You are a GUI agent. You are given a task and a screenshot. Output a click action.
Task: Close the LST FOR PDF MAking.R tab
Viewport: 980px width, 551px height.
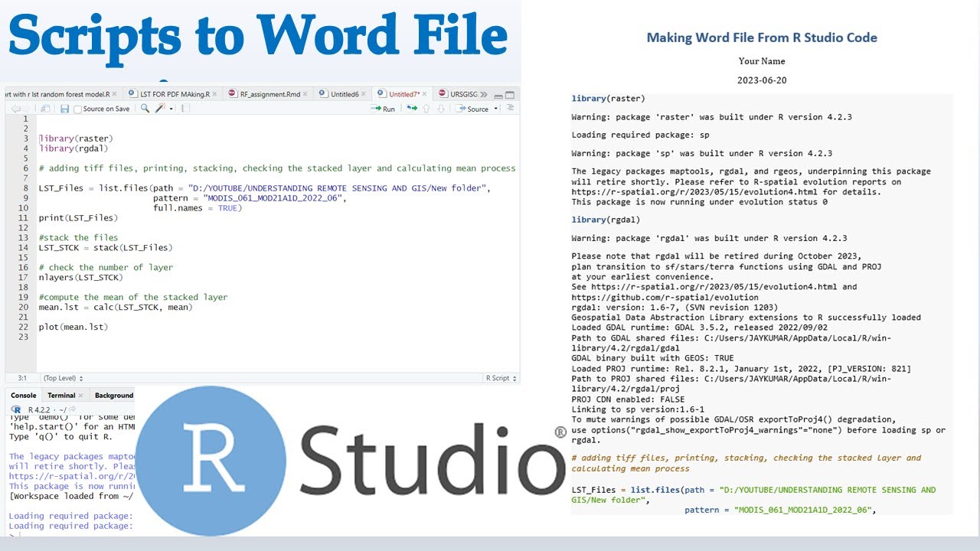(214, 94)
